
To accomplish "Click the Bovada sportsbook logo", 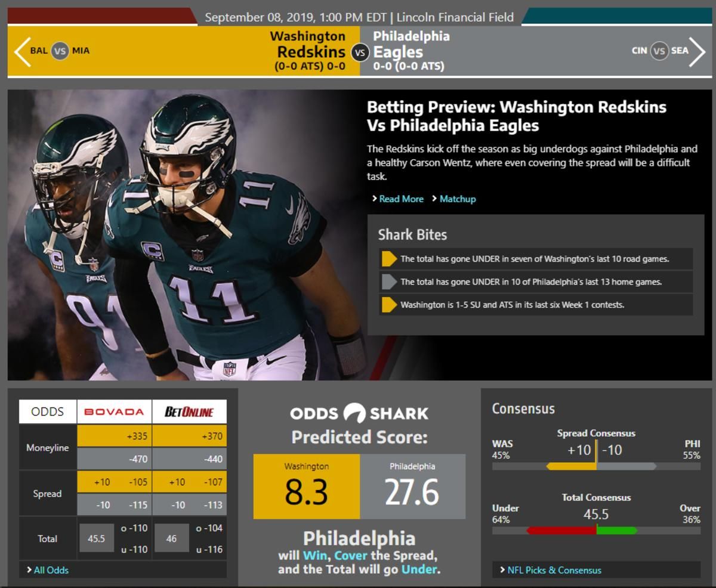I will coord(114,411).
